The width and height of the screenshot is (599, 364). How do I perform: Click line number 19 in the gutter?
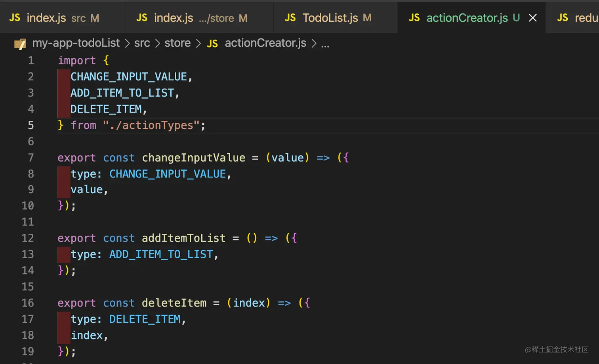click(x=28, y=351)
